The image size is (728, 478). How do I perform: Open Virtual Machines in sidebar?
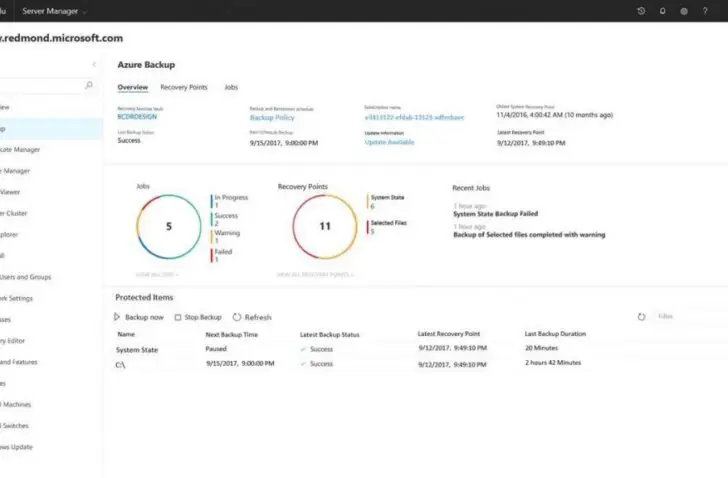pyautogui.click(x=15, y=404)
